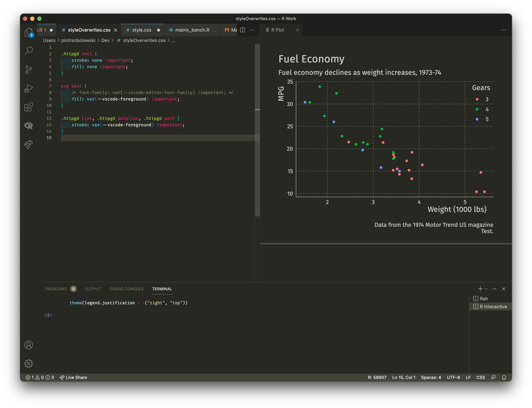Open the new terminal launch profile dropdown
Image resolution: width=532 pixels, height=408 pixels.
(486, 289)
